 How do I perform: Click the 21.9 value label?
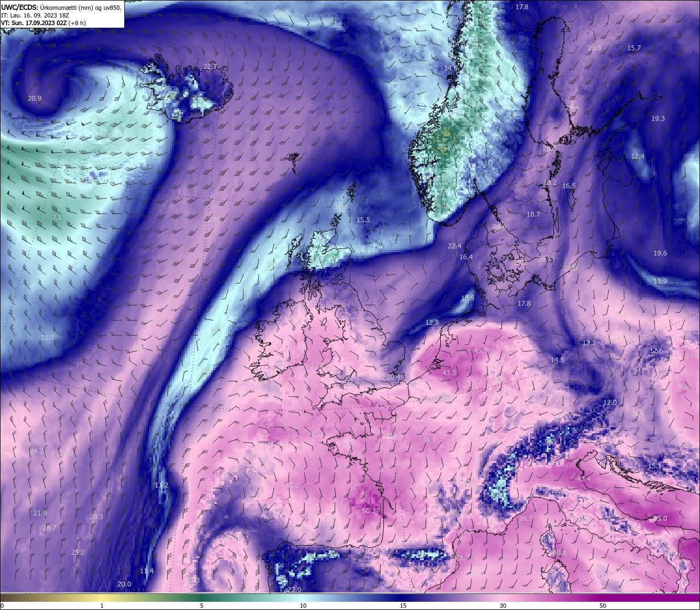point(40,513)
